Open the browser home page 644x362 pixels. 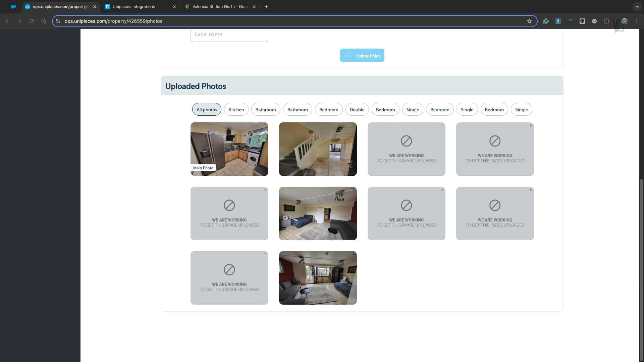point(44,21)
